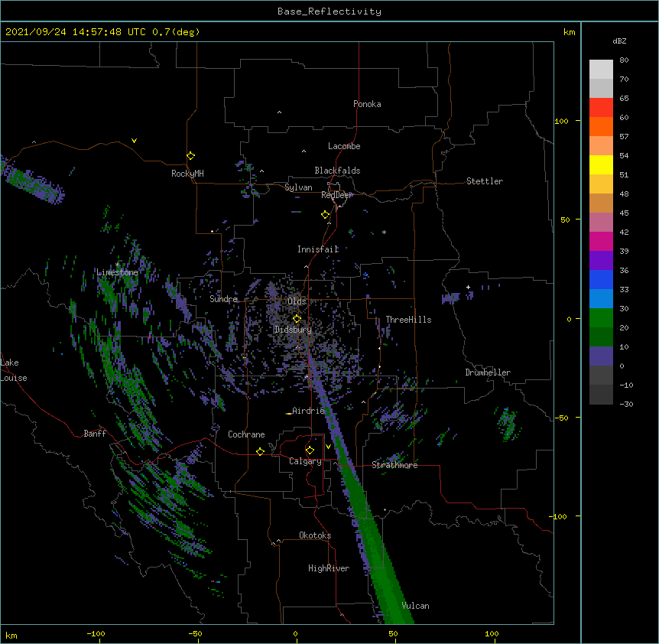Click the km unit label at top right
Screen dimensions: 659x644
(569, 32)
